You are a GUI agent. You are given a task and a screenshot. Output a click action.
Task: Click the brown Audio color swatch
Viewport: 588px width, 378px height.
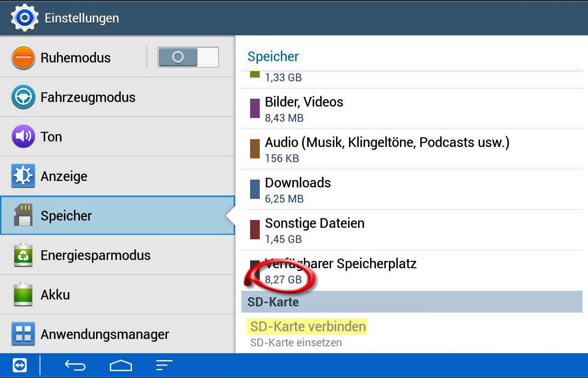click(x=255, y=149)
